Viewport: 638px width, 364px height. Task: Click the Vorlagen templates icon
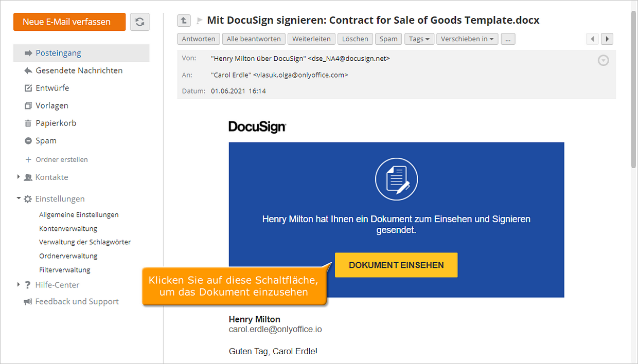pos(28,105)
